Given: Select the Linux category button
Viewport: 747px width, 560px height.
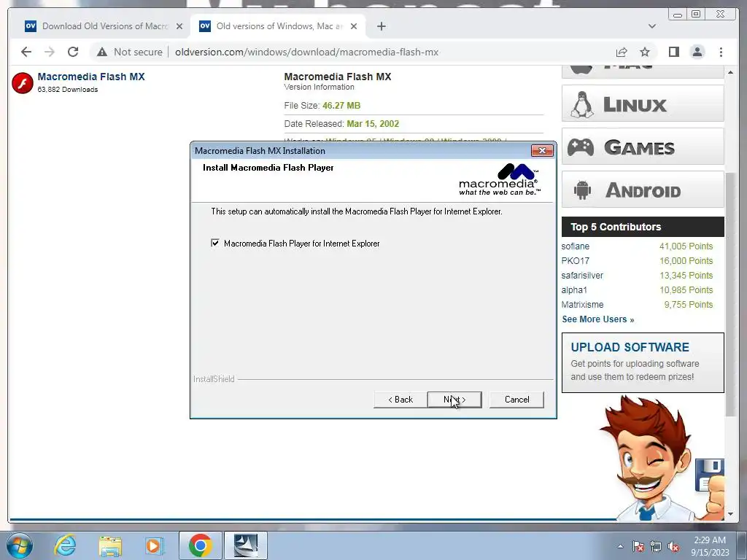Looking at the screenshot, I should click(643, 104).
